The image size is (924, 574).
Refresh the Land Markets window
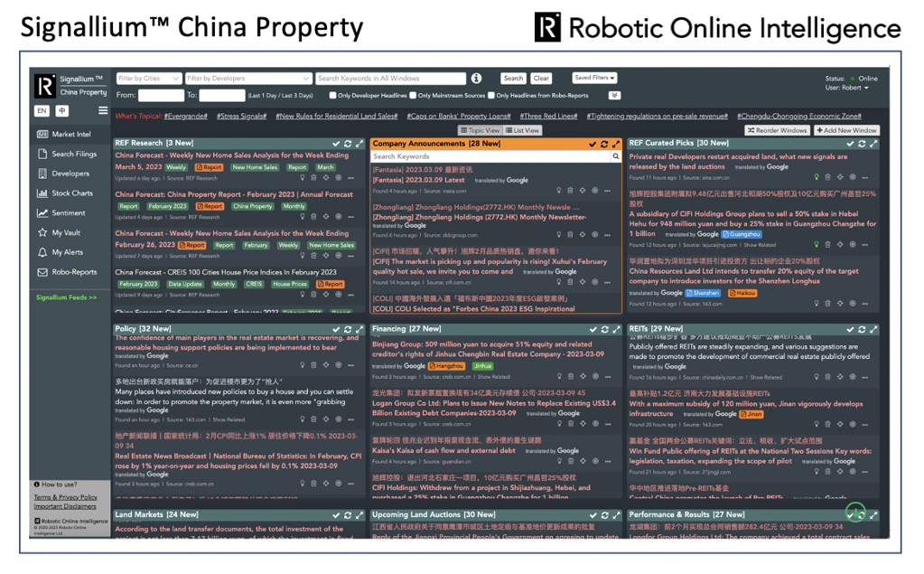pos(348,515)
